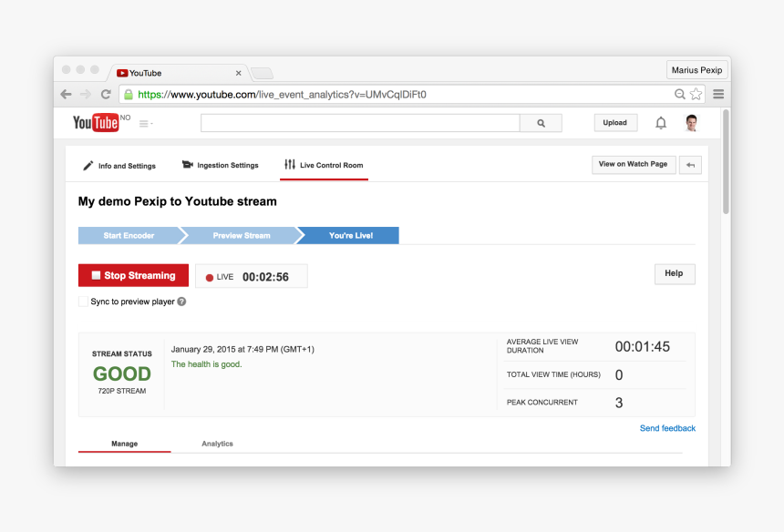This screenshot has height=532, width=784.
Task: Click the browser forward arrow
Action: click(86, 94)
